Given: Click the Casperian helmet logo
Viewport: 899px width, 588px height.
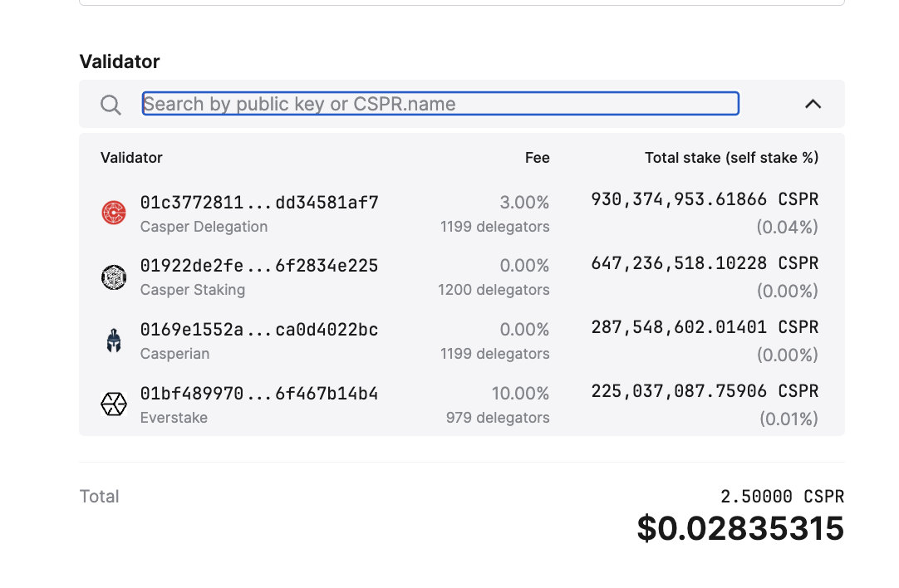Looking at the screenshot, I should click(114, 341).
